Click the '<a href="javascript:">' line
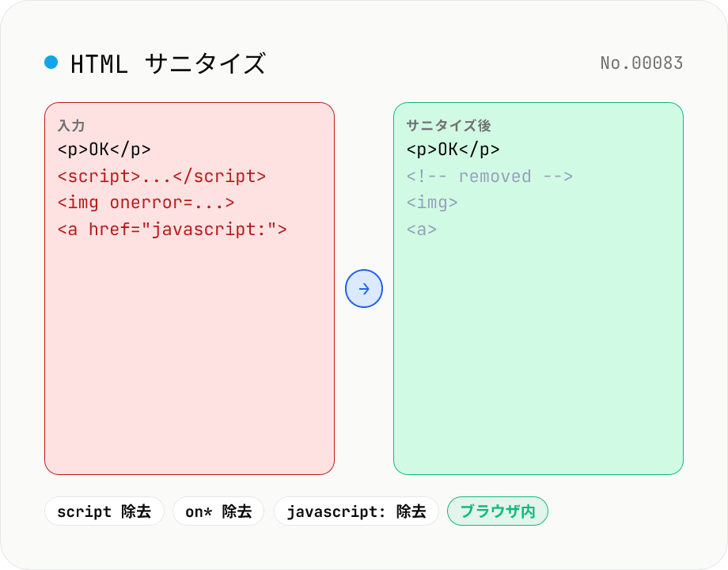Viewport: 728px width, 570px height. point(173,230)
